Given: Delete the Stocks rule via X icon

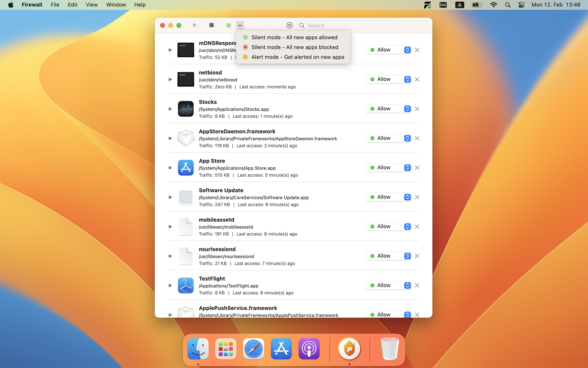Looking at the screenshot, I should click(x=417, y=109).
